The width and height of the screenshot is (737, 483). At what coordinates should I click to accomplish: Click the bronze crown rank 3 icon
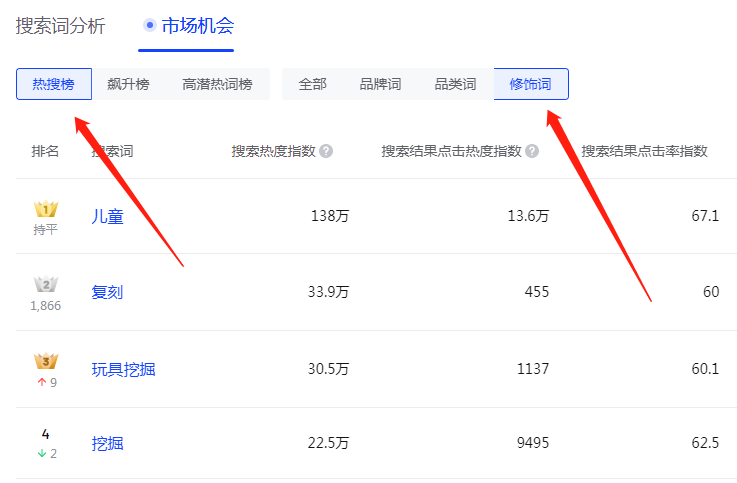[x=46, y=361]
